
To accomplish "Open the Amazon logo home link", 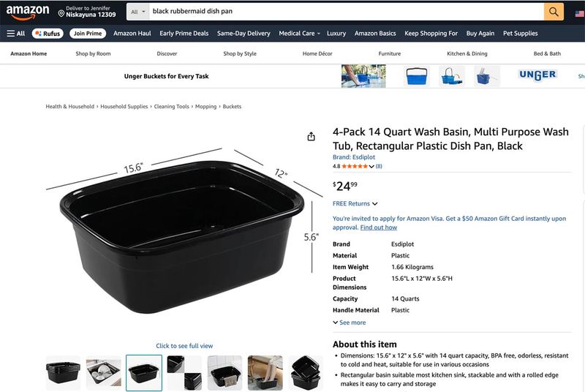I will point(28,12).
